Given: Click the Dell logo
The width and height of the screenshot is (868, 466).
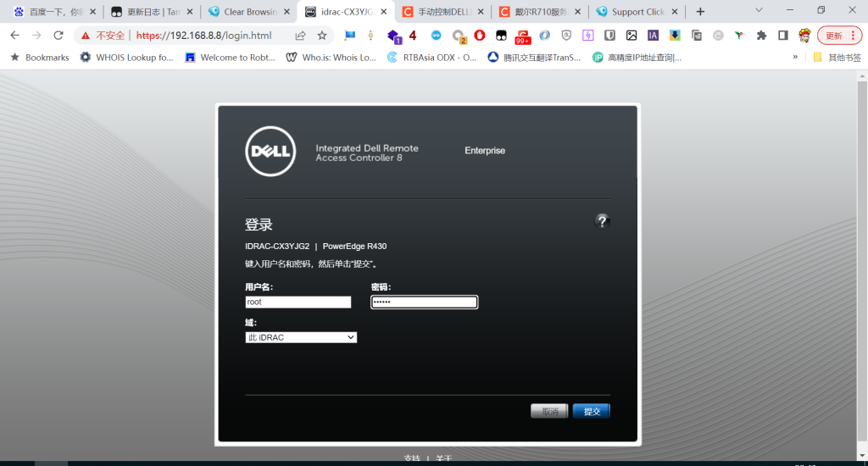Looking at the screenshot, I should pos(270,152).
